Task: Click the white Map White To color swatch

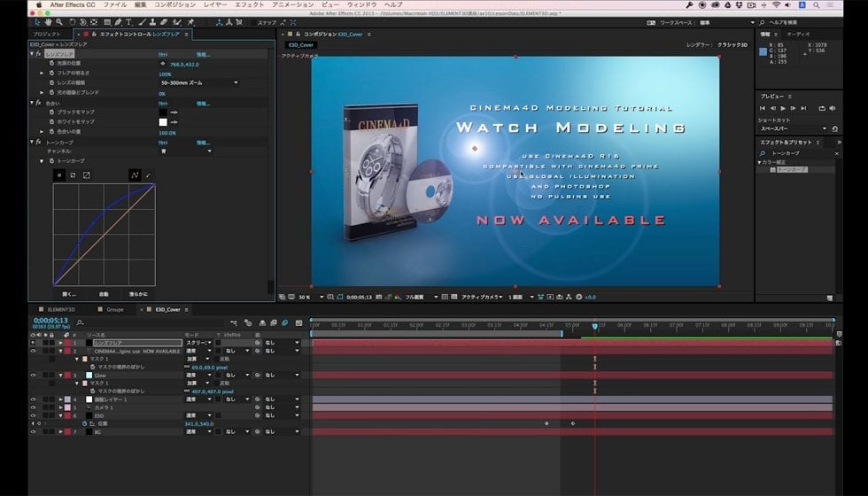Action: 163,122
